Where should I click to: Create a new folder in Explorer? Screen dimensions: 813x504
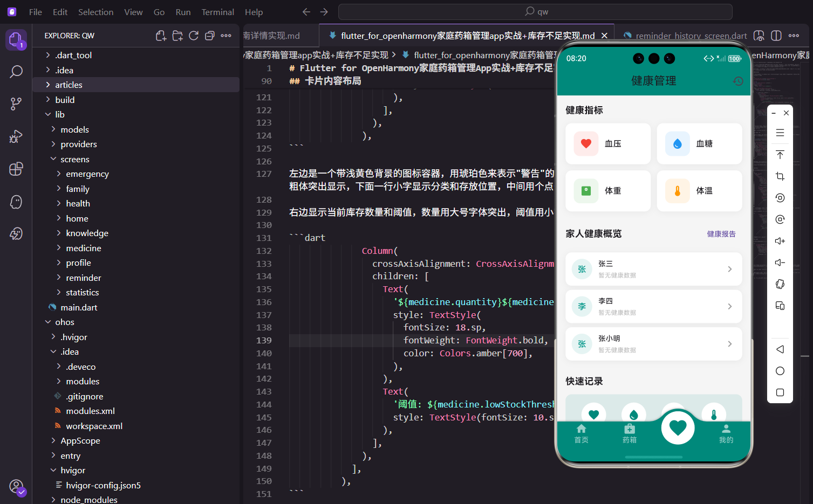[177, 36]
